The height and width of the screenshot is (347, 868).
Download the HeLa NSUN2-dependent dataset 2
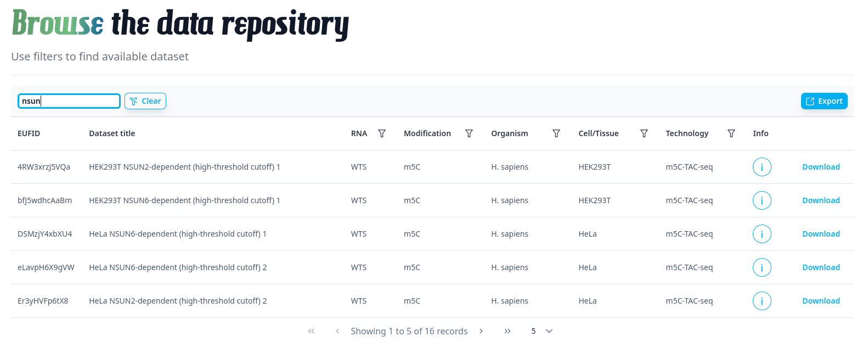[821, 301]
